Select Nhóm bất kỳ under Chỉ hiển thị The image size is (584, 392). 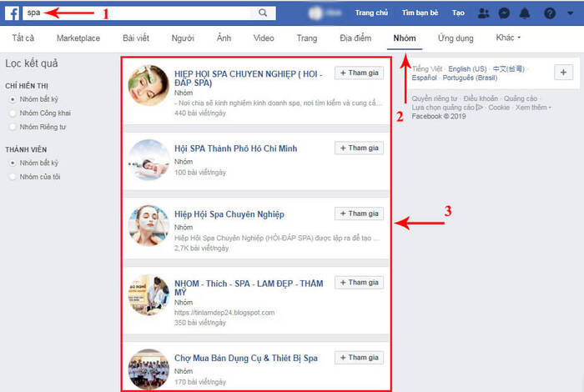(13, 99)
